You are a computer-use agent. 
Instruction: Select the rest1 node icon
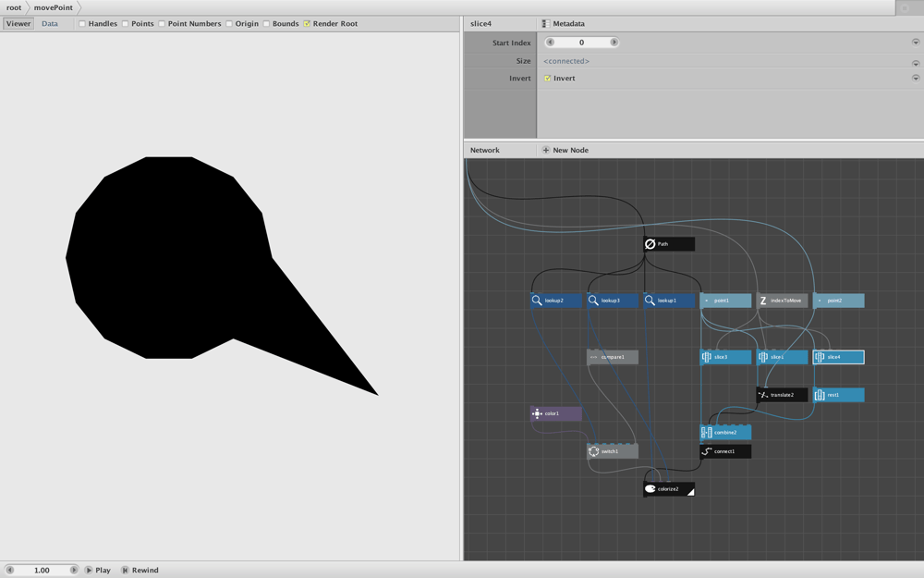coord(820,395)
